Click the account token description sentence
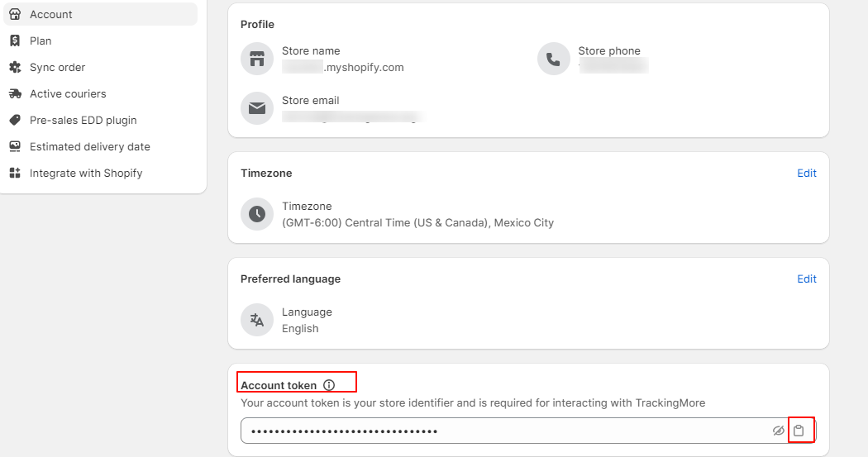868x457 pixels. click(473, 402)
